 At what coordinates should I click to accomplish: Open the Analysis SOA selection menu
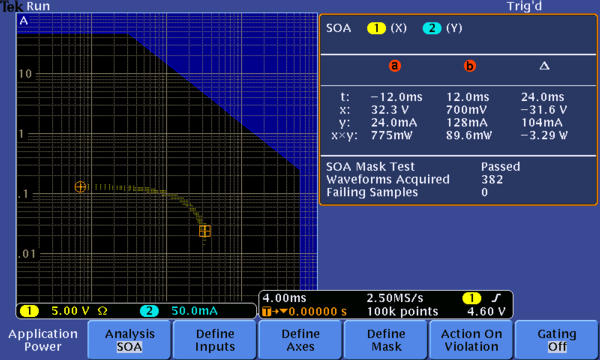(x=129, y=340)
